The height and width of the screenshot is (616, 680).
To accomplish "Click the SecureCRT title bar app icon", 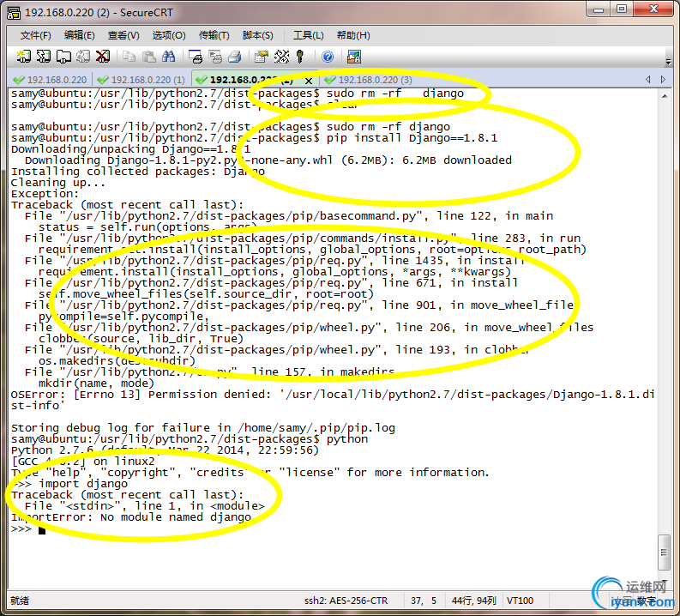I will click(x=14, y=13).
